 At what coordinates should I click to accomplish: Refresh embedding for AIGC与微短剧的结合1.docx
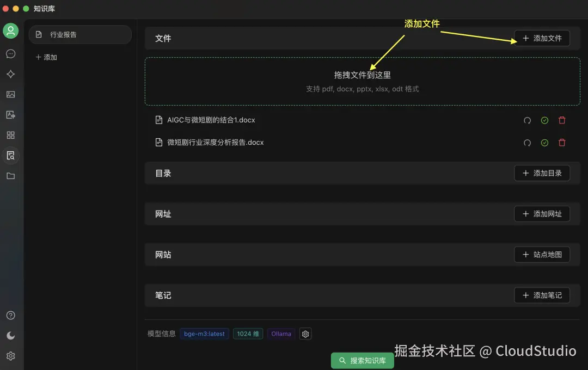click(x=527, y=120)
